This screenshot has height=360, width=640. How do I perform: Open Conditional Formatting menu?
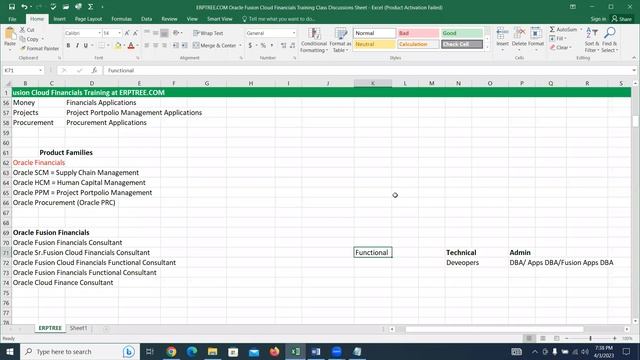314,40
